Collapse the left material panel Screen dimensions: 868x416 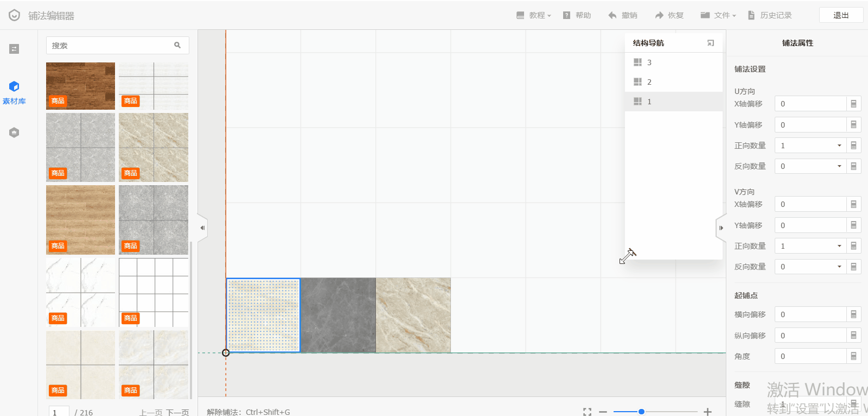click(x=202, y=228)
